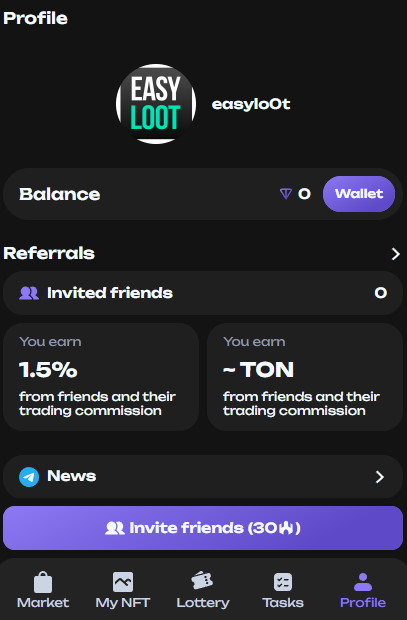This screenshot has width=407, height=620.
Task: Click the EASY LOOT avatar image
Action: [x=156, y=104]
